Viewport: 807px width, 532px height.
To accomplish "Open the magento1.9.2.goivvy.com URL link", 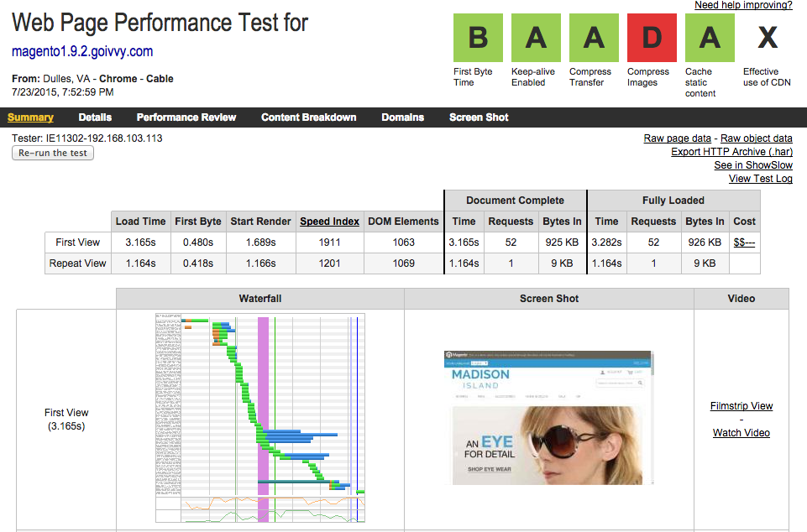I will (82, 51).
